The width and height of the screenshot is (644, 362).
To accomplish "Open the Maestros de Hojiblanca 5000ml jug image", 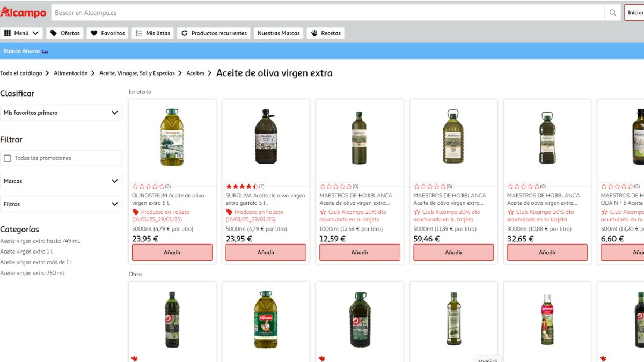I will click(x=453, y=137).
